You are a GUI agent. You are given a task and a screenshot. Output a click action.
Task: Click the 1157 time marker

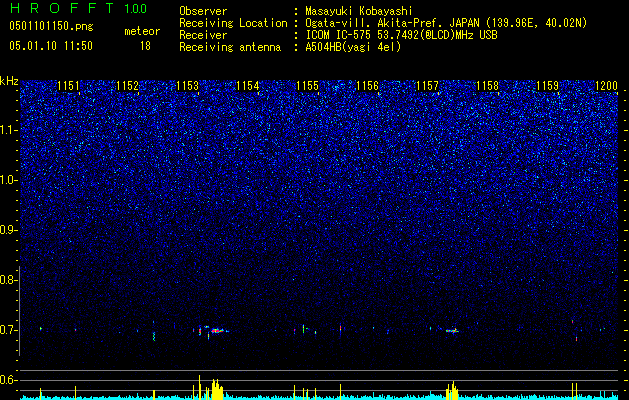tap(428, 86)
